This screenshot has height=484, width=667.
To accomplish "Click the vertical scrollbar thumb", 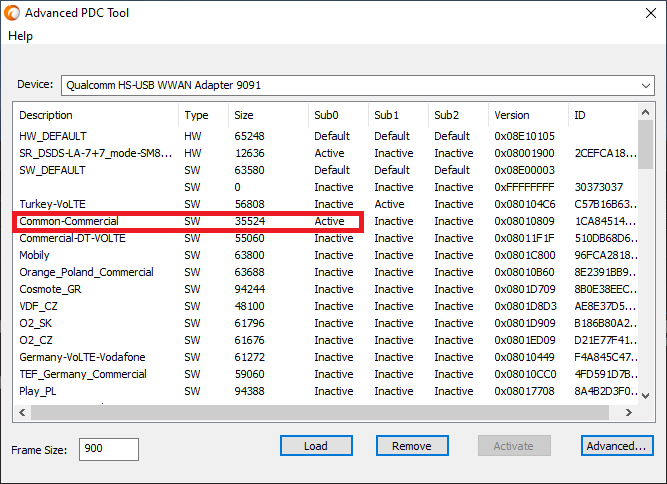I will [x=645, y=145].
